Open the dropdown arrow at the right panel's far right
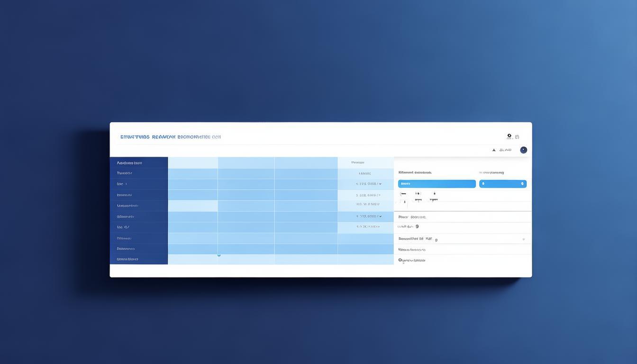 (x=523, y=239)
